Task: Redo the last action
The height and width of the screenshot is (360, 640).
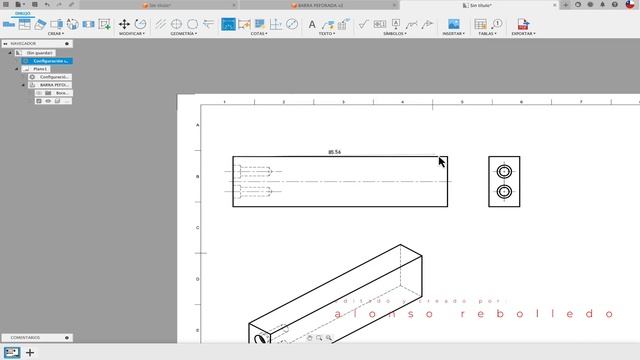Action: [x=60, y=4]
